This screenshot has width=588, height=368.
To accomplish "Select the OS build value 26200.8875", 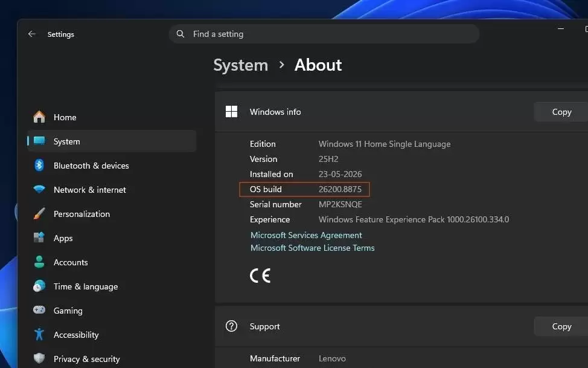I will pos(340,189).
